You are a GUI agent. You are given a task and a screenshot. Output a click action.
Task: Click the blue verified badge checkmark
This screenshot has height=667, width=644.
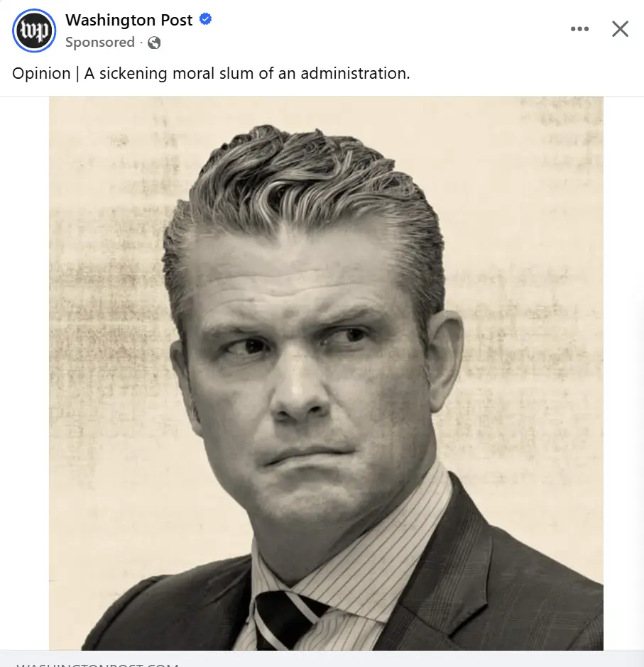point(206,19)
